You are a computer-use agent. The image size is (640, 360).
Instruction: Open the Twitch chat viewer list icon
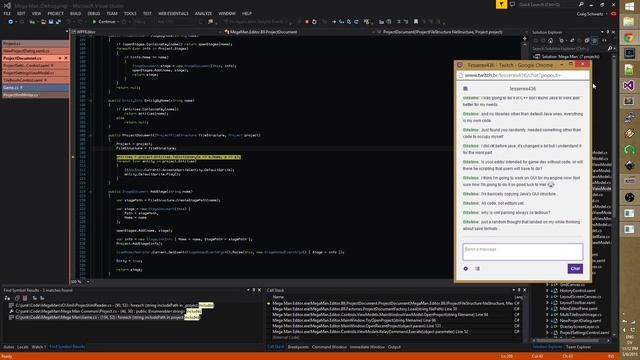tap(478, 269)
